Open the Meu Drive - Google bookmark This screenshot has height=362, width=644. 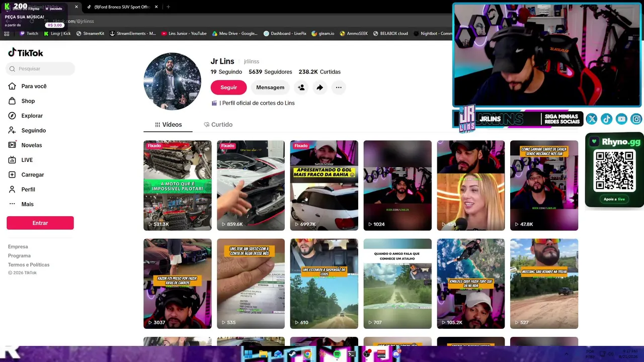pyautogui.click(x=235, y=34)
